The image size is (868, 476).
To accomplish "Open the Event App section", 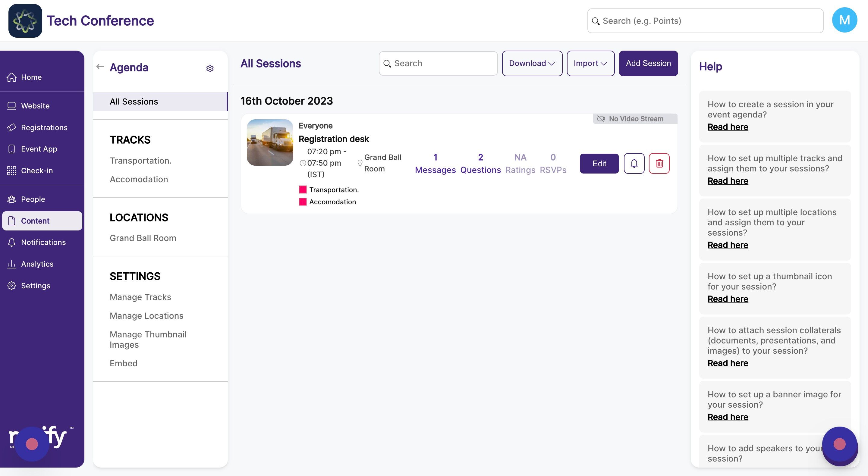I will 39,149.
